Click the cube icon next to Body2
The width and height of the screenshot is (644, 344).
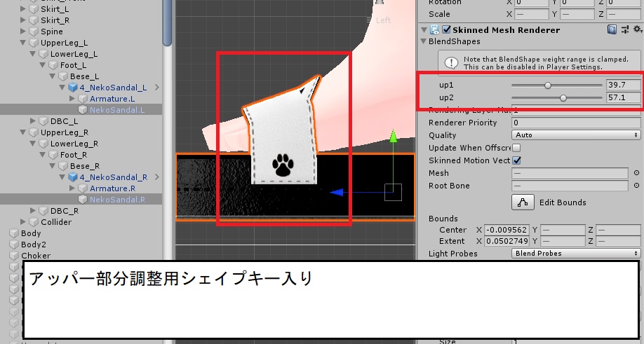(14, 245)
